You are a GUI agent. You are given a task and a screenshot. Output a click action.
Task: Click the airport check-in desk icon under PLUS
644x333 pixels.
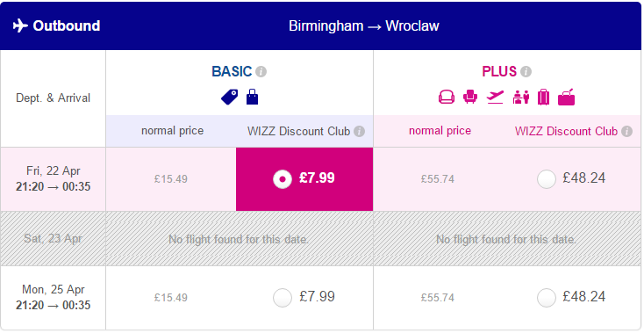click(521, 98)
